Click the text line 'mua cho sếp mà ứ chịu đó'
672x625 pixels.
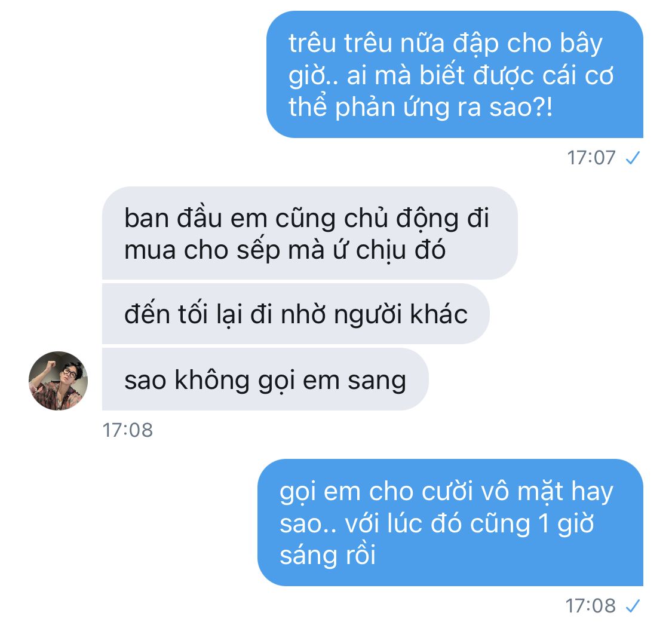tap(284, 250)
